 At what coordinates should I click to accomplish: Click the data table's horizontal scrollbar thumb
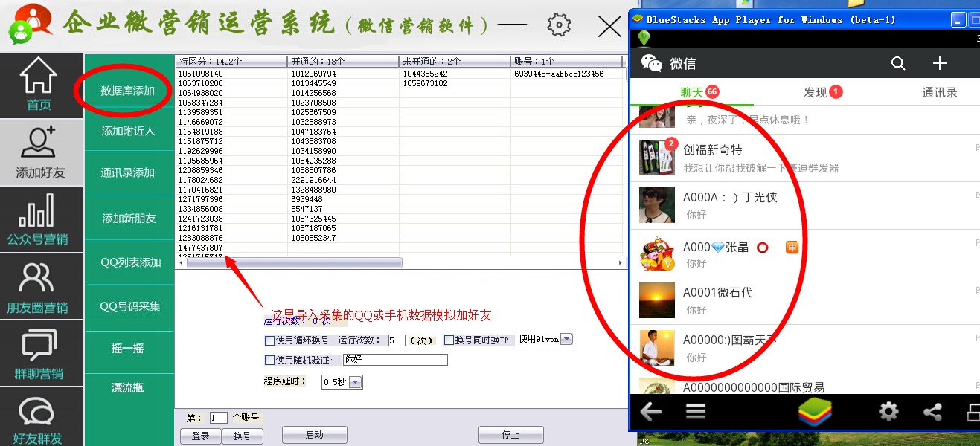[295, 263]
